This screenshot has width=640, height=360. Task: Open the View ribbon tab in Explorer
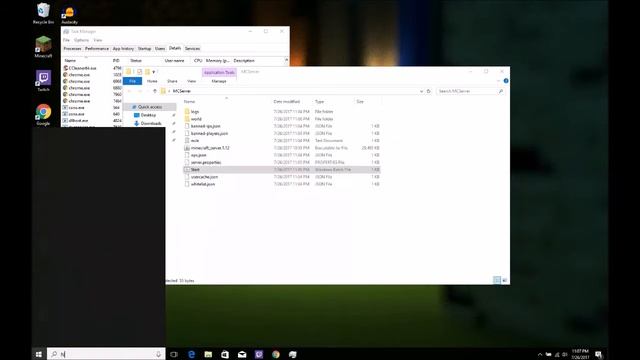click(x=191, y=81)
